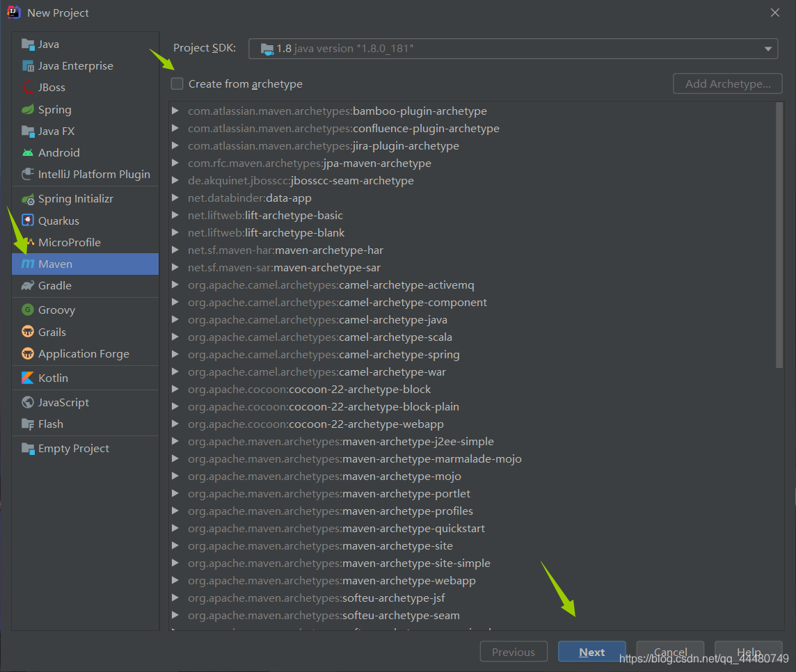796x672 pixels.
Task: Select maven-archetype-j2ee-simple row
Action: coord(472,441)
